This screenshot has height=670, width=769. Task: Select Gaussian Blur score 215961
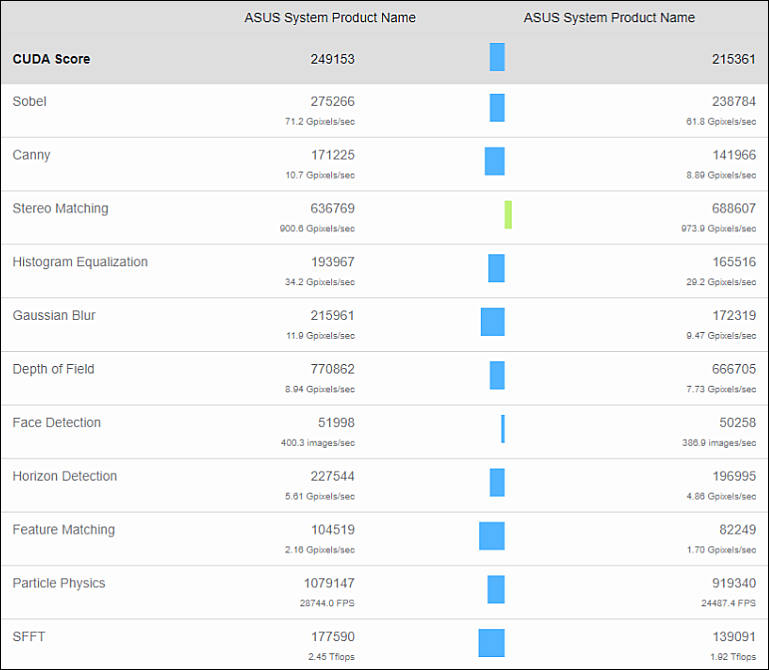[332, 315]
